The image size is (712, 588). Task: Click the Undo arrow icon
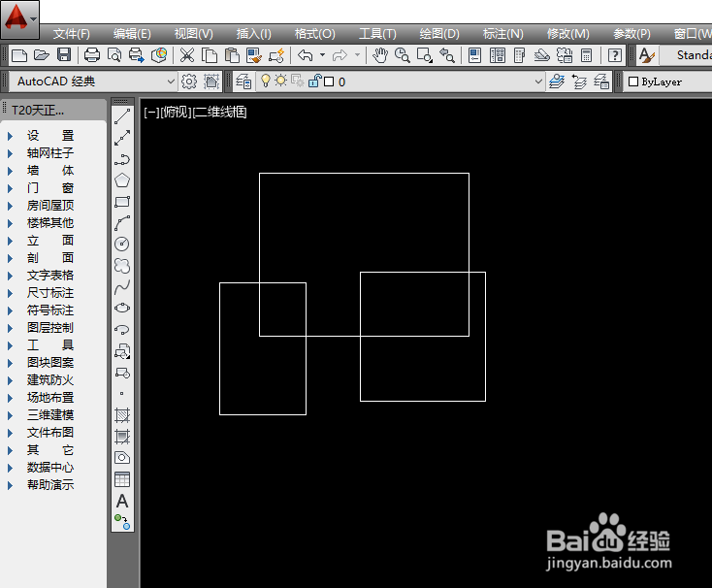coord(306,55)
